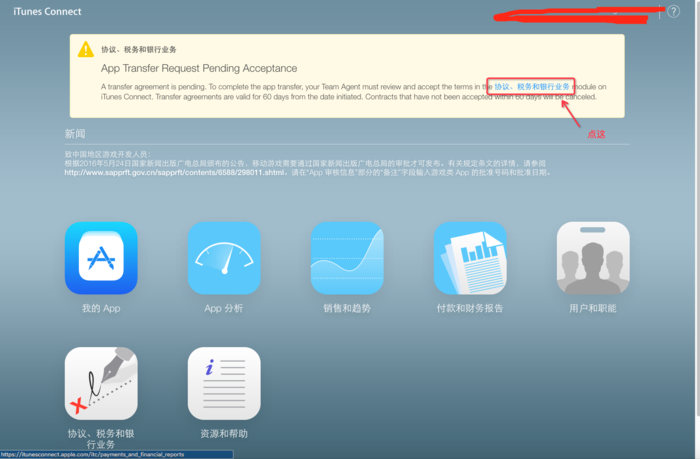Click the 我的 App text label

pos(101,309)
